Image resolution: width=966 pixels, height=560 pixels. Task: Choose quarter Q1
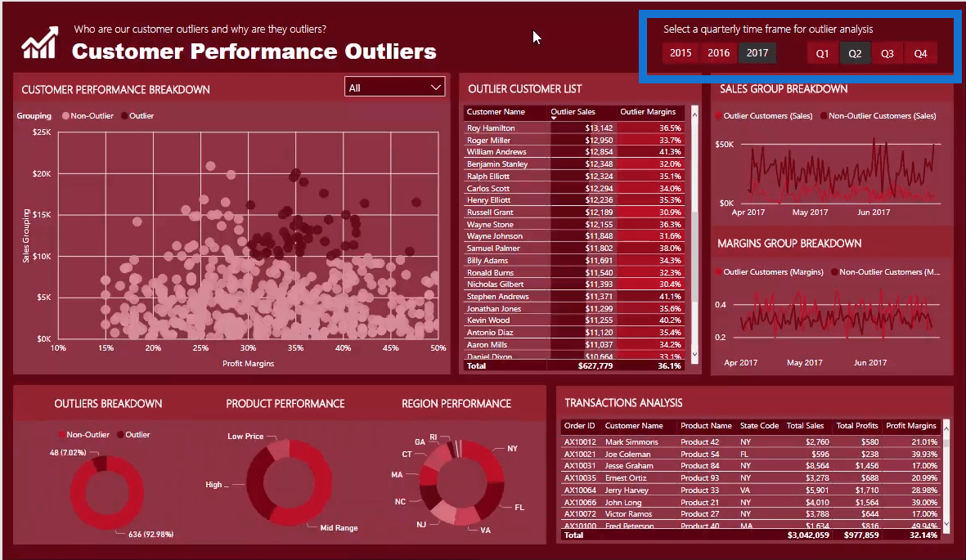pyautogui.click(x=823, y=54)
